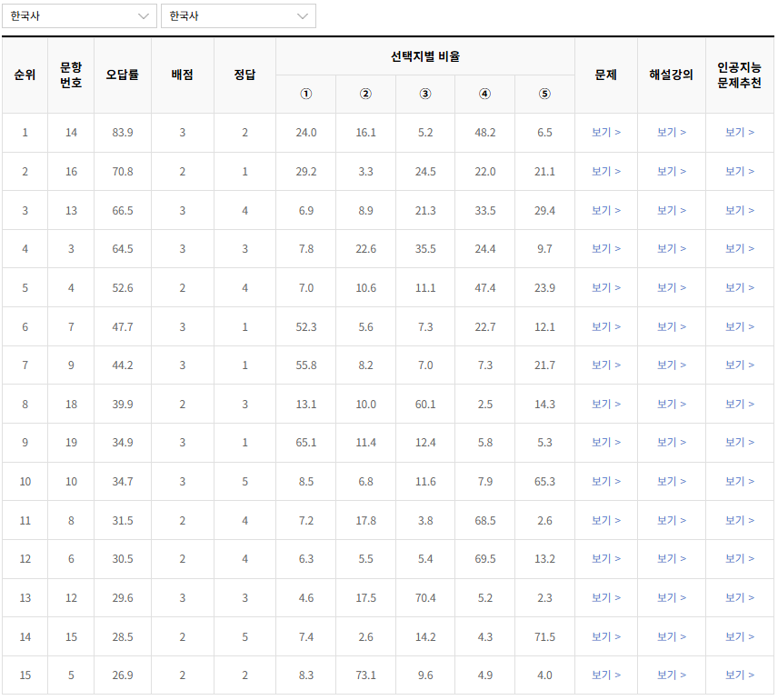Viewport: 778px width, 700px height.
Task: Open AI recommendation for question 18
Action: pyautogui.click(x=738, y=404)
